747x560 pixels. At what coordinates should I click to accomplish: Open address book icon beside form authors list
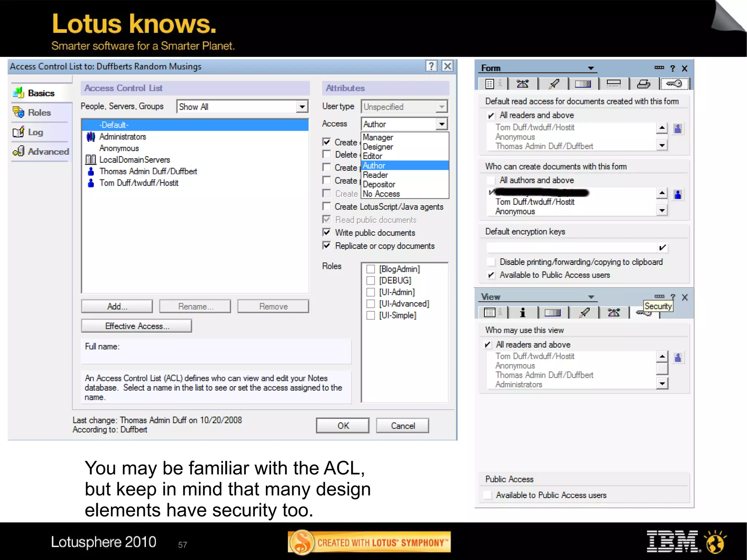click(x=678, y=194)
